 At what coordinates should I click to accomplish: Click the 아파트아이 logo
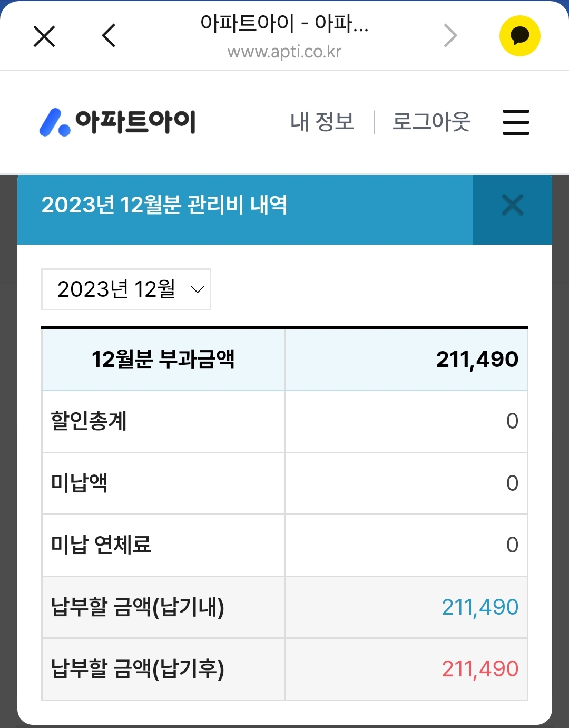[118, 122]
